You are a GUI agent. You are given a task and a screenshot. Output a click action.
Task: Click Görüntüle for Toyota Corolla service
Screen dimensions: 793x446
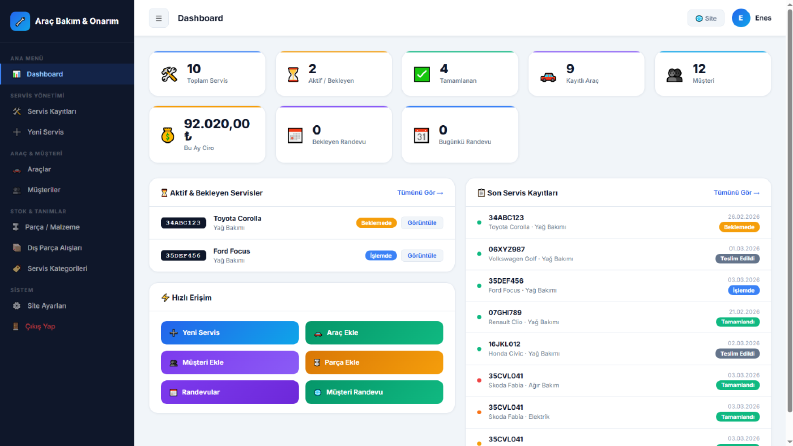[422, 223]
